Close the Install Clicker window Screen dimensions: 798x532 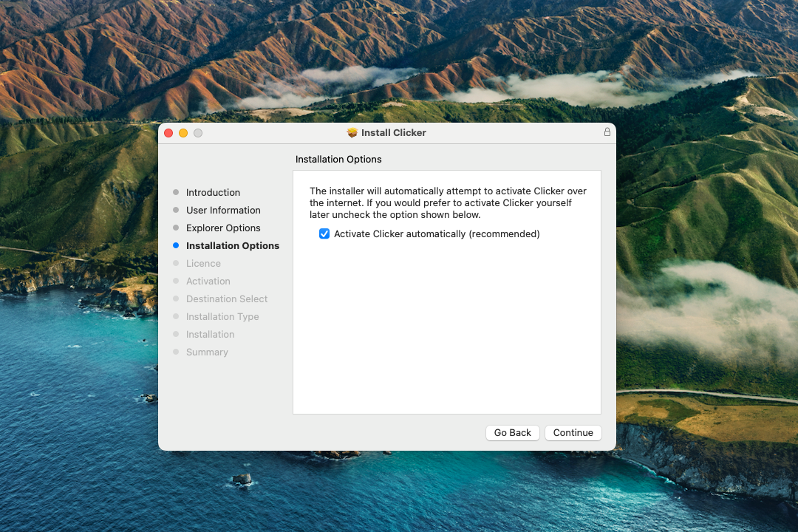pos(168,133)
